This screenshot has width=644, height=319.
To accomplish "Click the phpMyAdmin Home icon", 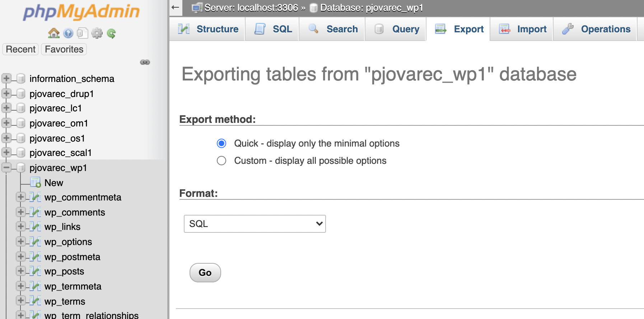I will point(54,33).
